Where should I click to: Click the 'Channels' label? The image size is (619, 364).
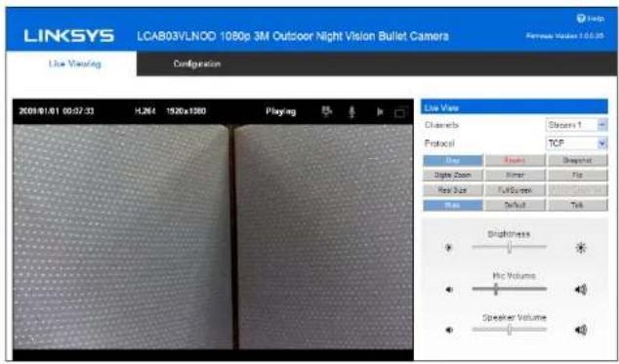[x=441, y=125]
